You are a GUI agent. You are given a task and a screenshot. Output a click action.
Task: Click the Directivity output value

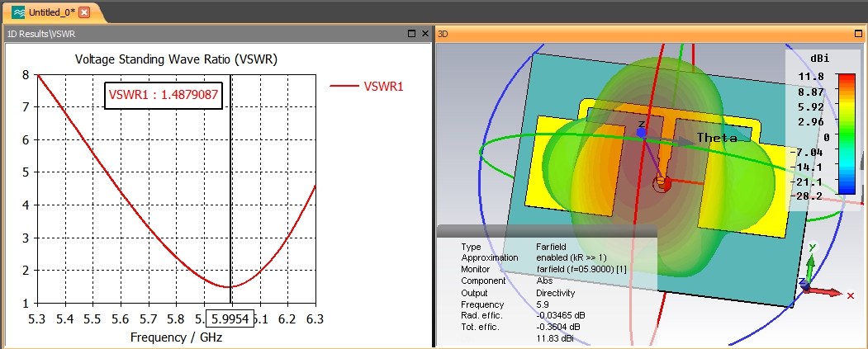click(x=555, y=293)
